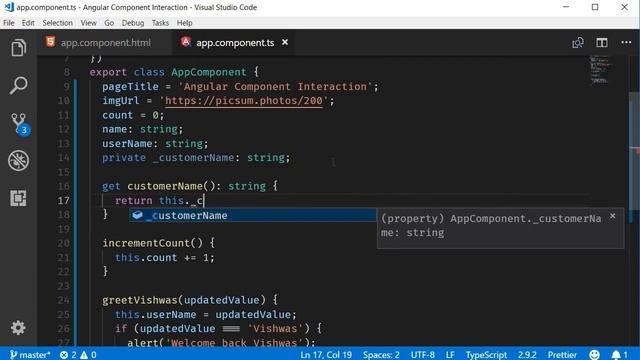
Task: Open the Tasks menu
Action: pyautogui.click(x=160, y=23)
